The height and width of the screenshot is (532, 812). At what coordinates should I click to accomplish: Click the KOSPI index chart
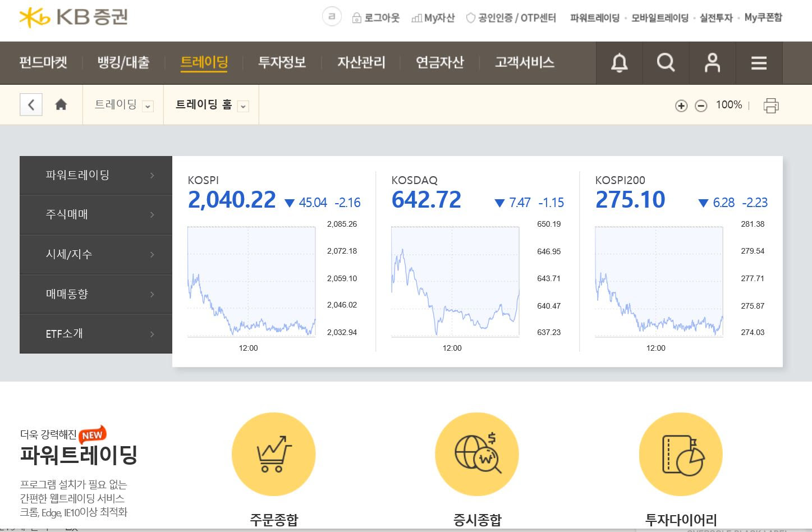(x=251, y=281)
